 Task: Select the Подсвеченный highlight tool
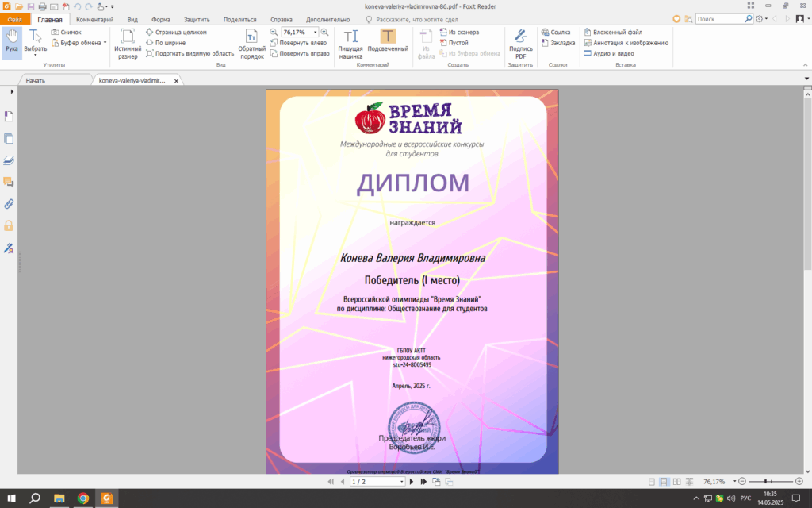tap(388, 40)
